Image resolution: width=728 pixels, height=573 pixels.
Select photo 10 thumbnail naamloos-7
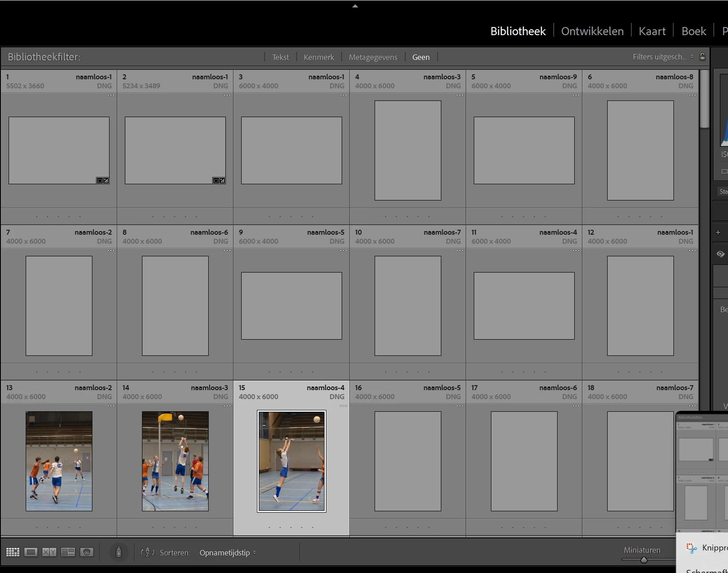(408, 306)
